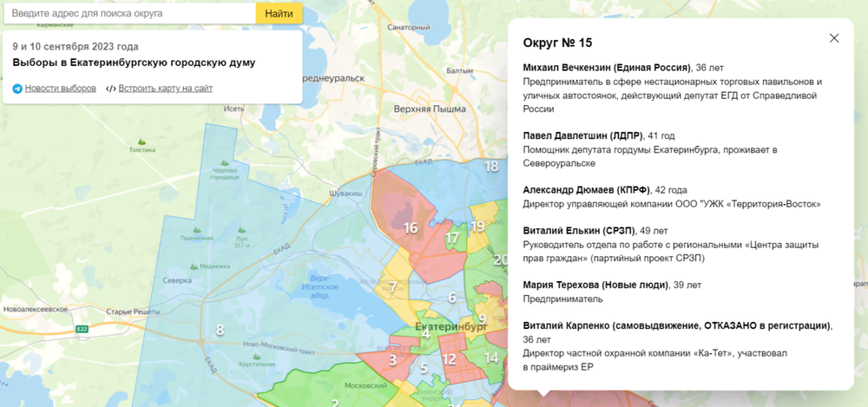Select district 9 on the map
Screen dimensions: 868x407
click(x=482, y=319)
